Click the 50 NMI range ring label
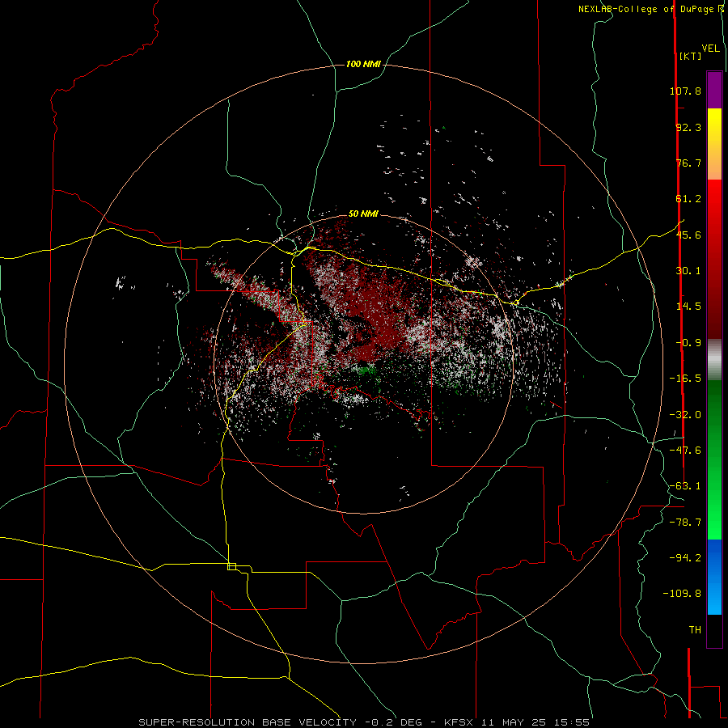The width and height of the screenshot is (728, 728). coord(363,214)
